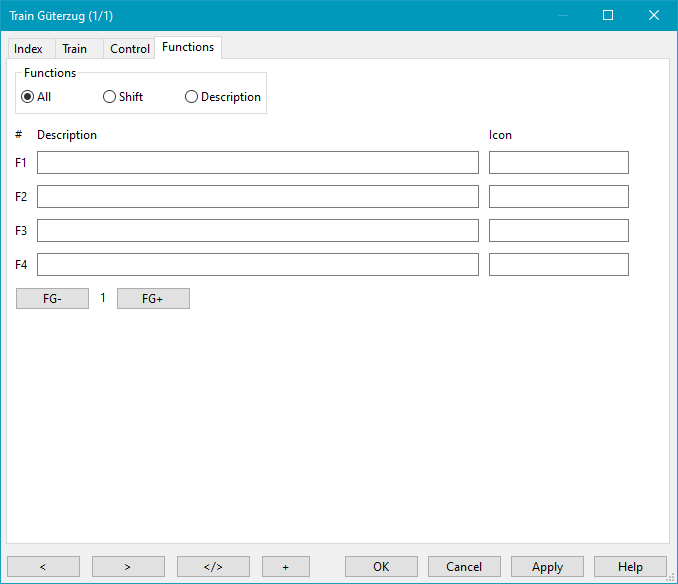Click the F3 description field
Screen dimensions: 678x584
click(257, 231)
